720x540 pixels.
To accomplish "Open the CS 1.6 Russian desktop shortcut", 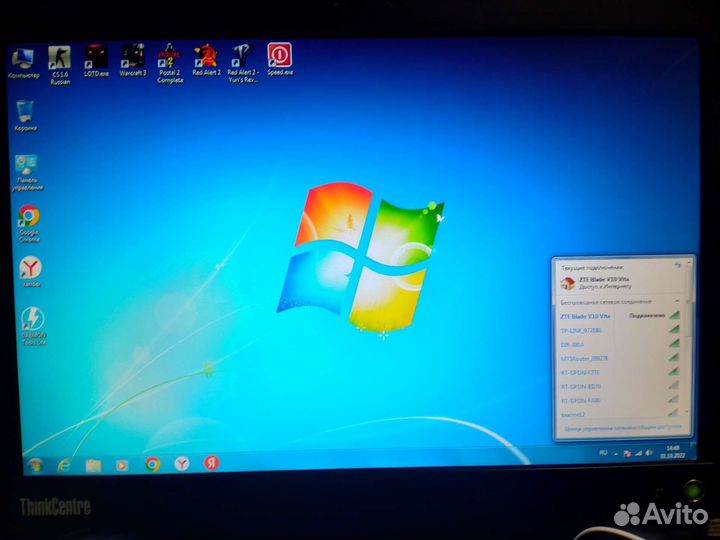I will point(59,58).
